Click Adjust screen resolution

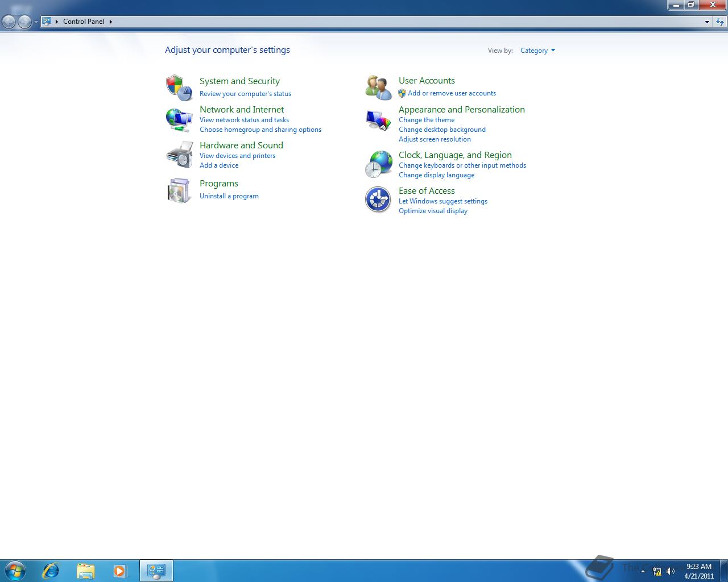[435, 139]
